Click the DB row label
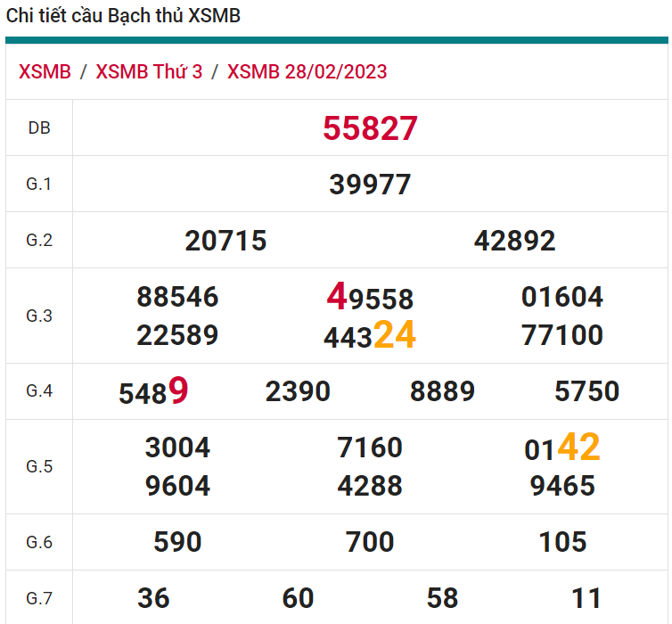This screenshot has height=624, width=672. tap(39, 128)
